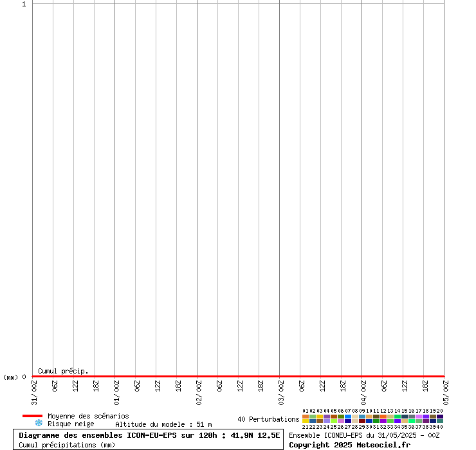
Task: Select perturbation 06 olive green swatch
Action: (x=341, y=417)
